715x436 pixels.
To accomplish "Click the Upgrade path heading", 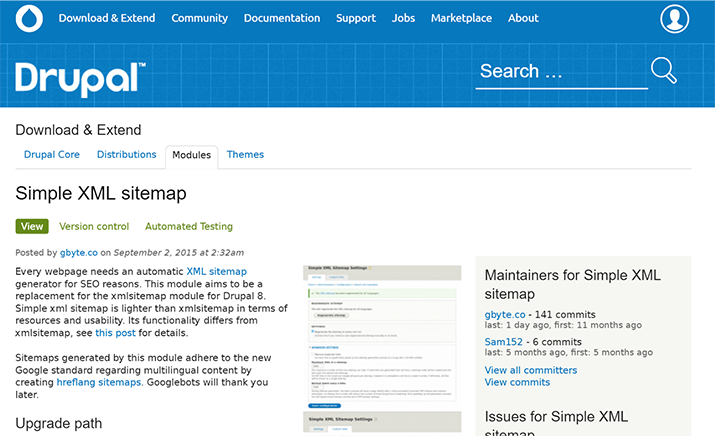I will [x=59, y=423].
